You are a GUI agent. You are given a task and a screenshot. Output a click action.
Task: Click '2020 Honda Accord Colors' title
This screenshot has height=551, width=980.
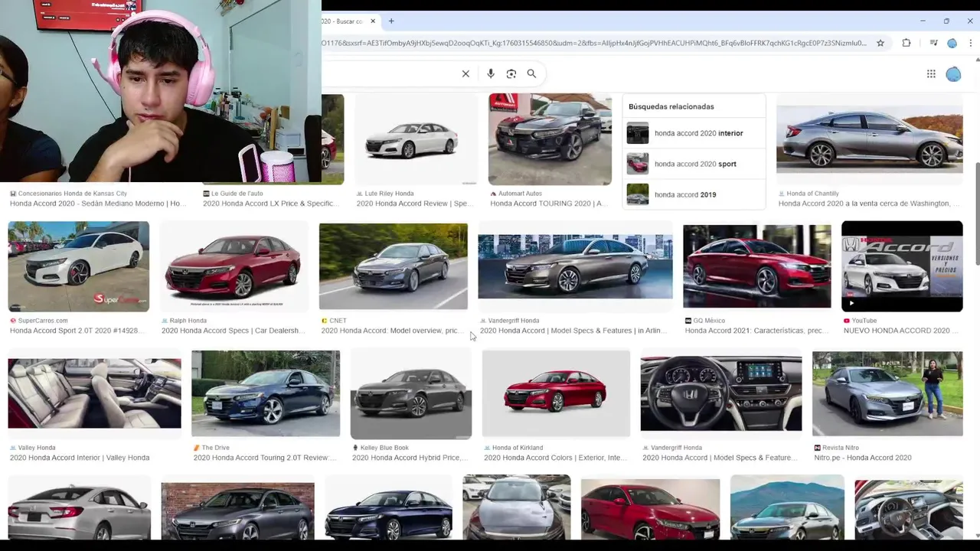point(555,458)
